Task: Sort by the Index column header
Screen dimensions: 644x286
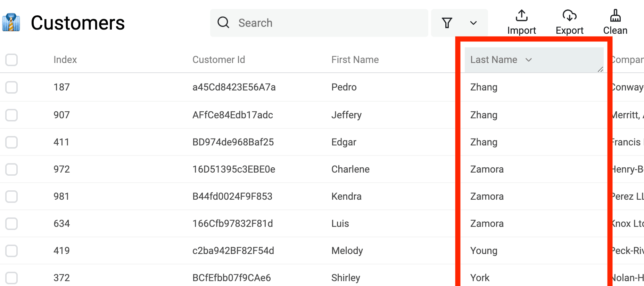Action: point(65,60)
